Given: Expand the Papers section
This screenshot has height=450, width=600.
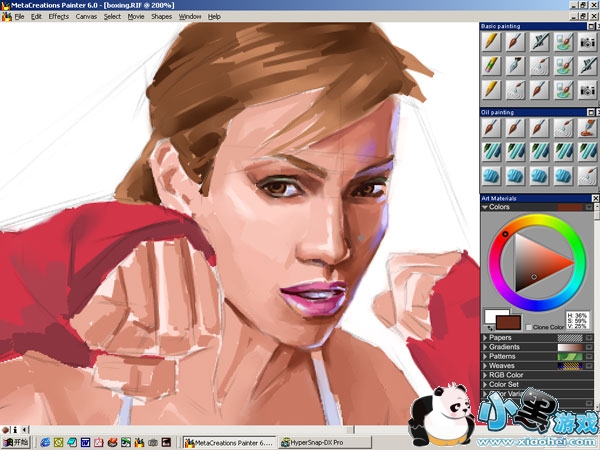Looking at the screenshot, I should (x=485, y=338).
